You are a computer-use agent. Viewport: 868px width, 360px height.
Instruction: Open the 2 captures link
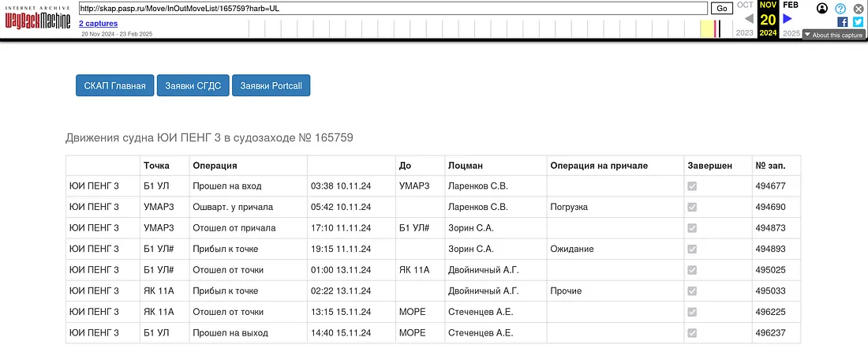coord(98,24)
